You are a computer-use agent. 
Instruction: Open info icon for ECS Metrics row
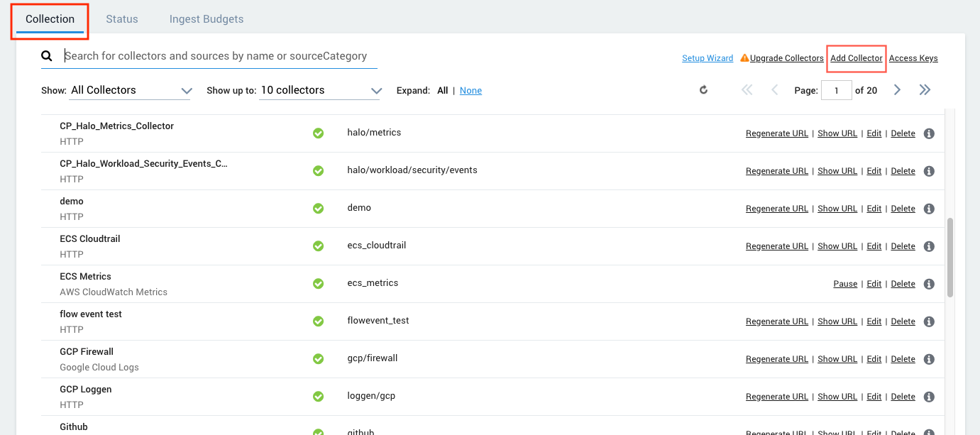coord(929,284)
